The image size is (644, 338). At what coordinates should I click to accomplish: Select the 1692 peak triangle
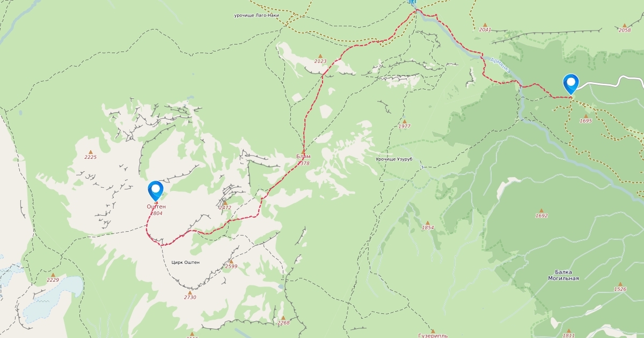tap(541, 211)
